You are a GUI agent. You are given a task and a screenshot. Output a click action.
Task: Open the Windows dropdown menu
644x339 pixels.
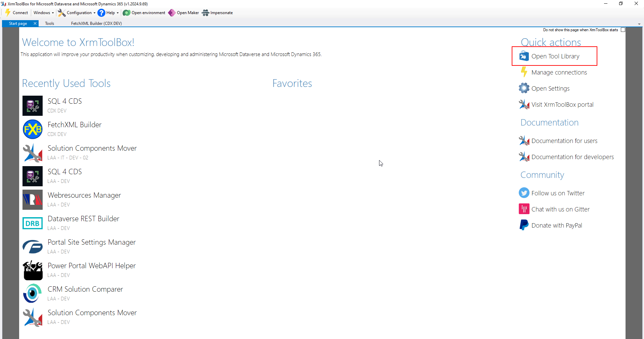(44, 13)
